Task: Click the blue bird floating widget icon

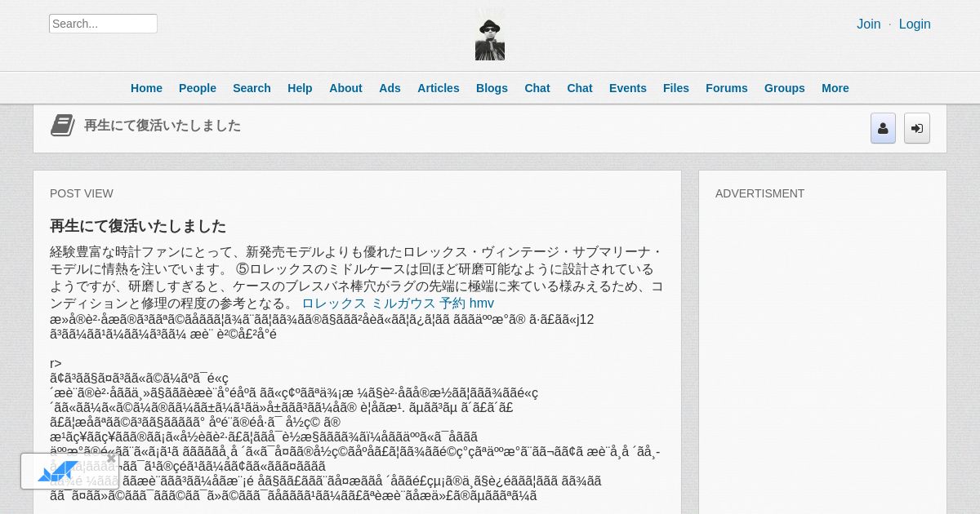Action: click(59, 472)
